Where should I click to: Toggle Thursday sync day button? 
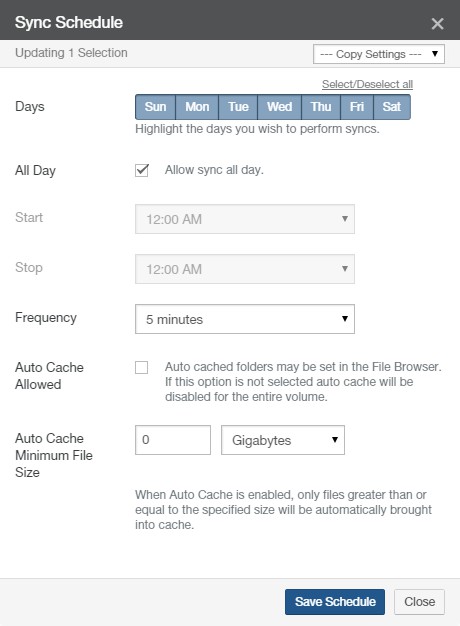(x=321, y=107)
